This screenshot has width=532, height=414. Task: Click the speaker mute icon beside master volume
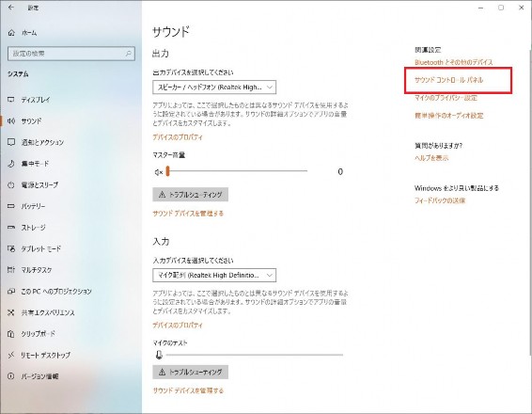(x=159, y=172)
